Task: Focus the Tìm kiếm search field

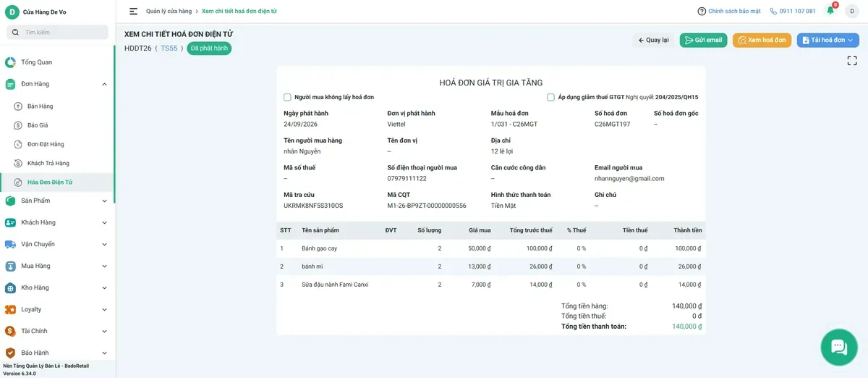Action: 58,32
